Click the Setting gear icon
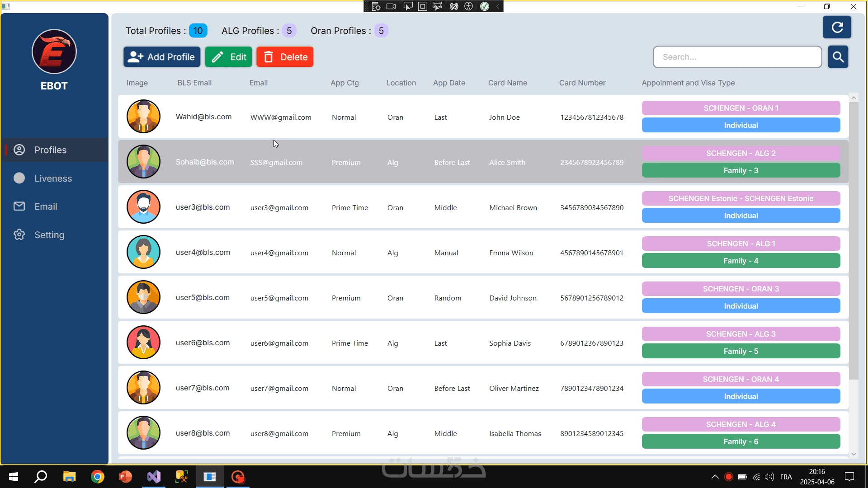The width and height of the screenshot is (868, 488). coord(19,235)
